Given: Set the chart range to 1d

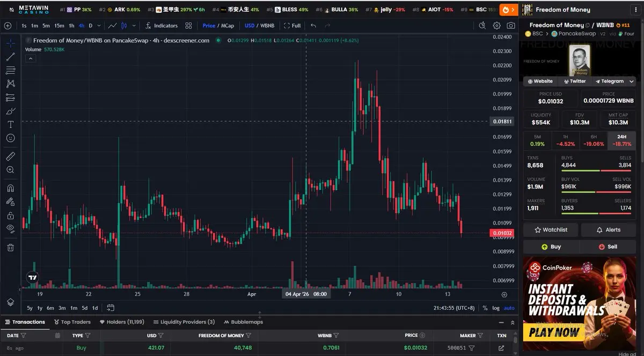Looking at the screenshot, I should 95,308.
